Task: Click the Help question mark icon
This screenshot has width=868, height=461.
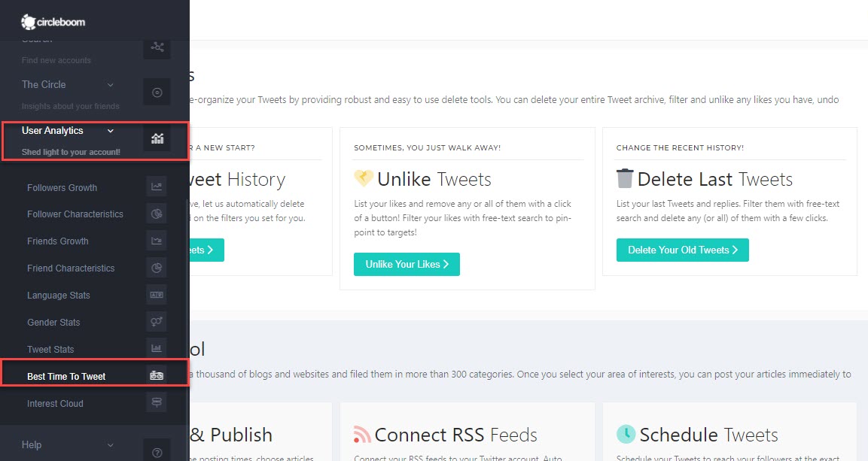Action: (157, 452)
